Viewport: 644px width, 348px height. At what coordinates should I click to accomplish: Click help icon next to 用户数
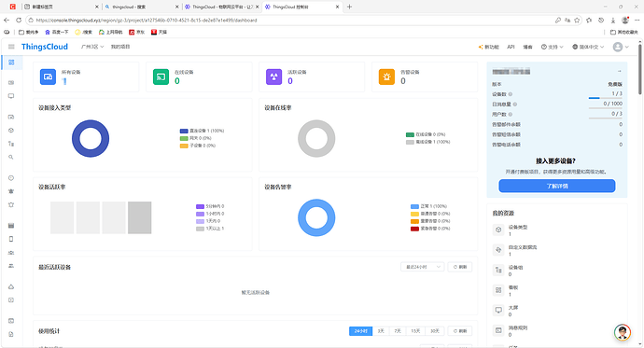click(x=511, y=114)
